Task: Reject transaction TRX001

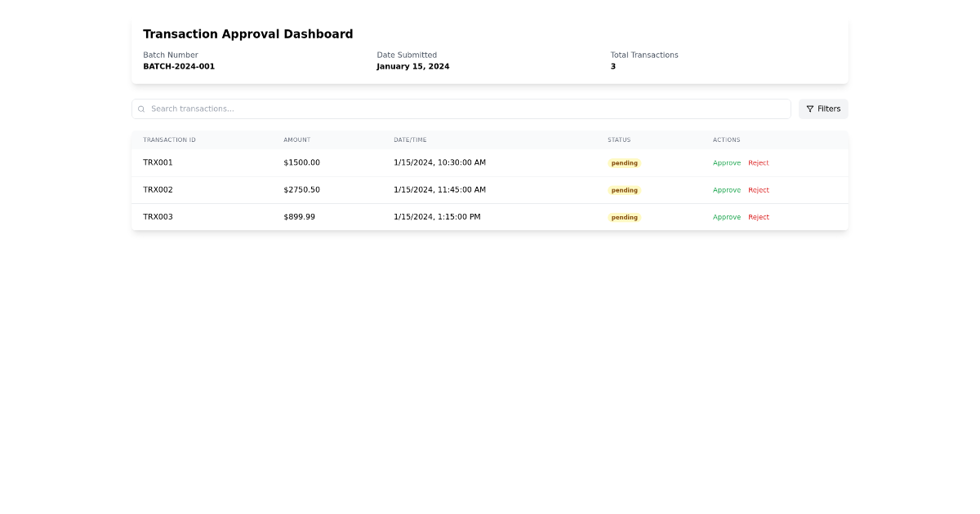Action: (x=759, y=162)
